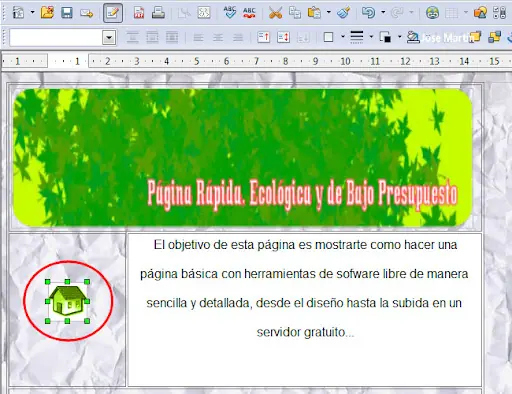
Task: Open the Undo history dropdown arrow
Action: [383, 13]
